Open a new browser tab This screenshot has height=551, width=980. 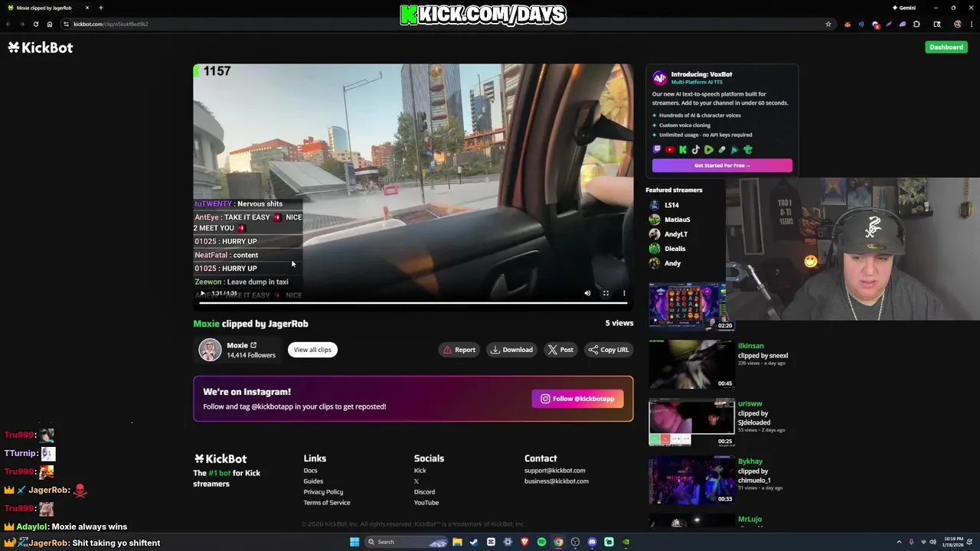coord(100,8)
